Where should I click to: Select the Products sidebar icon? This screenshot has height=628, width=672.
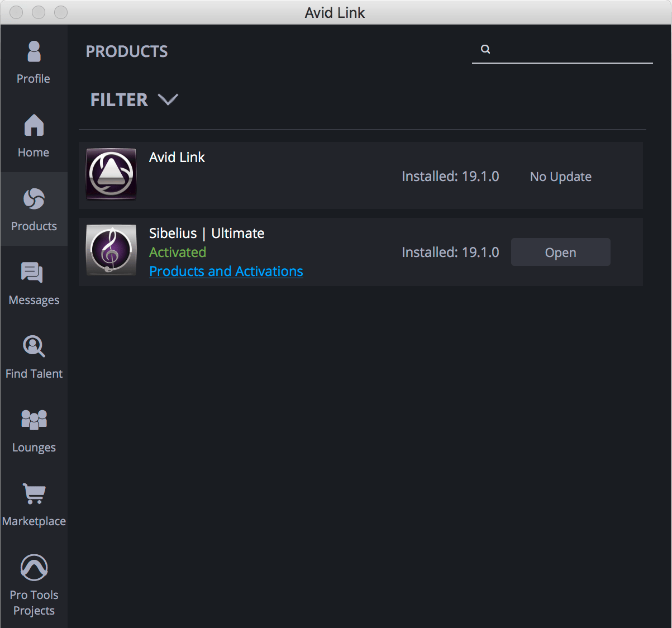[34, 198]
